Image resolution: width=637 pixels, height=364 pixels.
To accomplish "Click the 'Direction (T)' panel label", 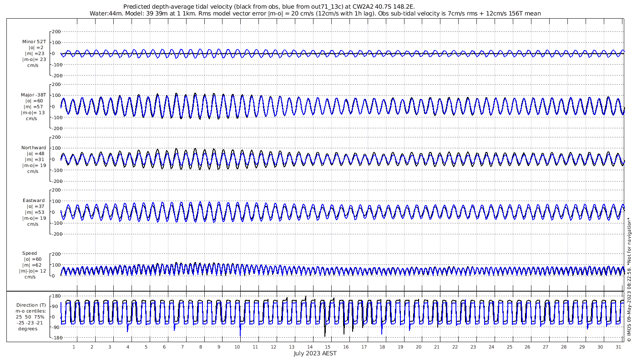I will pos(31,305).
